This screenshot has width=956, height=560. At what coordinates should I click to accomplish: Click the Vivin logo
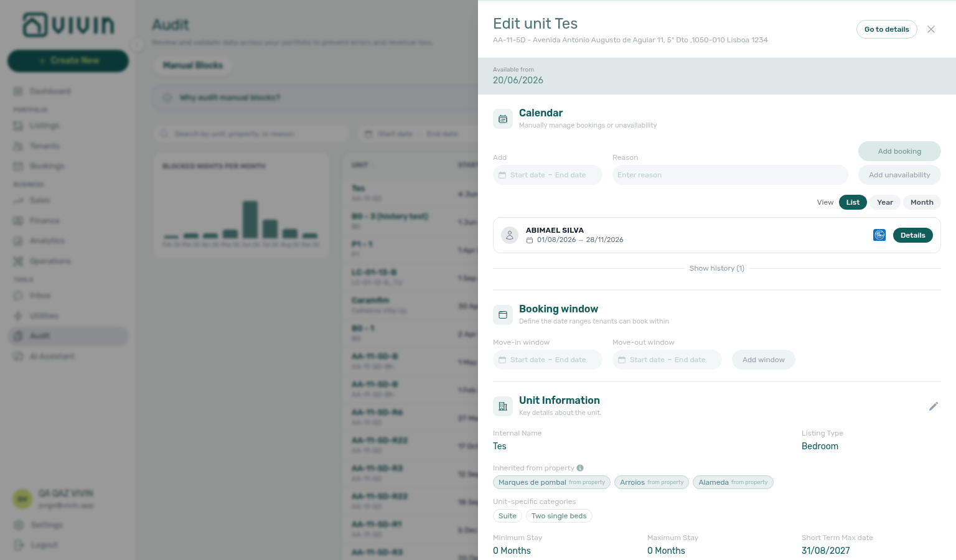pyautogui.click(x=68, y=25)
